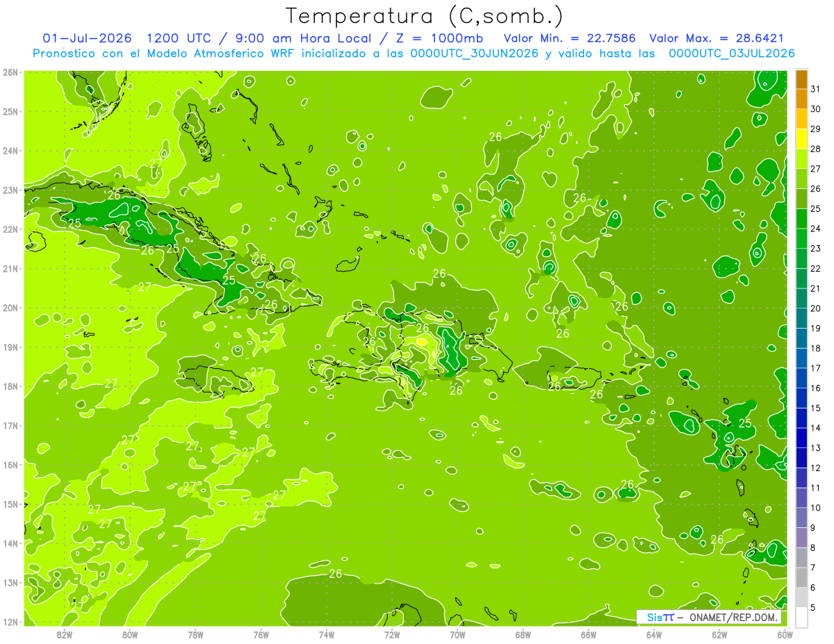The width and height of the screenshot is (834, 644).
Task: Click the "62W" longitude axis label
Action: [x=719, y=634]
